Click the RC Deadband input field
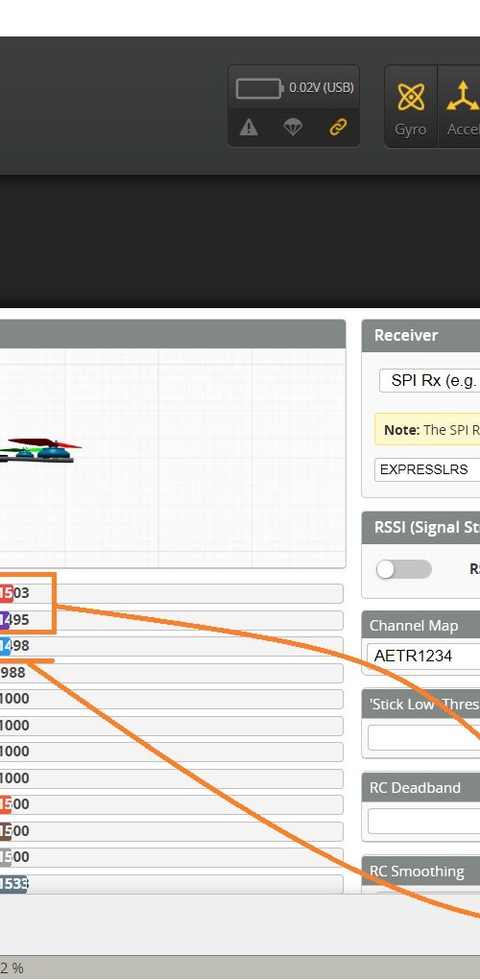This screenshot has height=980, width=480. pos(423,822)
